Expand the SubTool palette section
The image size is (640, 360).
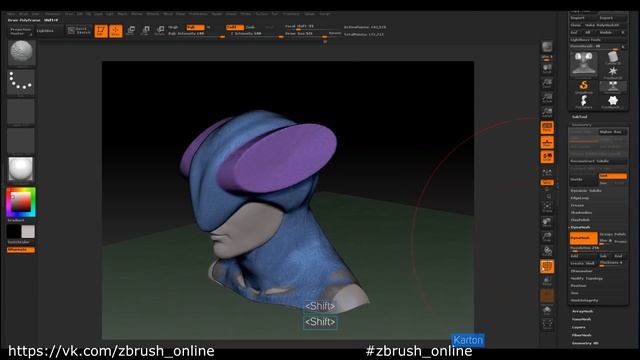click(579, 117)
